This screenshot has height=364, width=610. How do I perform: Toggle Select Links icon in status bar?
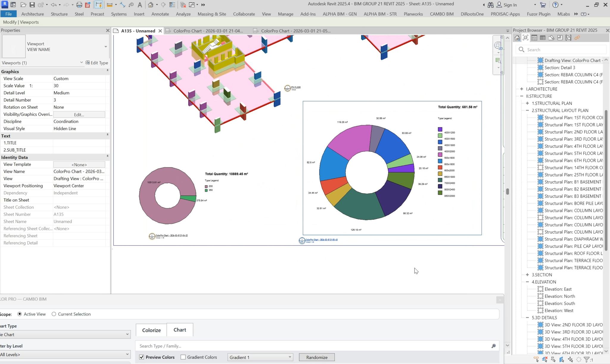(x=536, y=360)
